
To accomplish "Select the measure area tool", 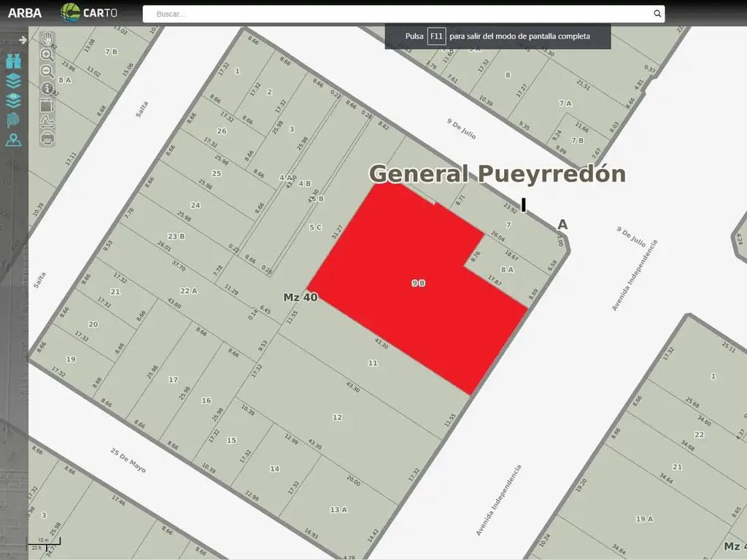I will point(47,105).
